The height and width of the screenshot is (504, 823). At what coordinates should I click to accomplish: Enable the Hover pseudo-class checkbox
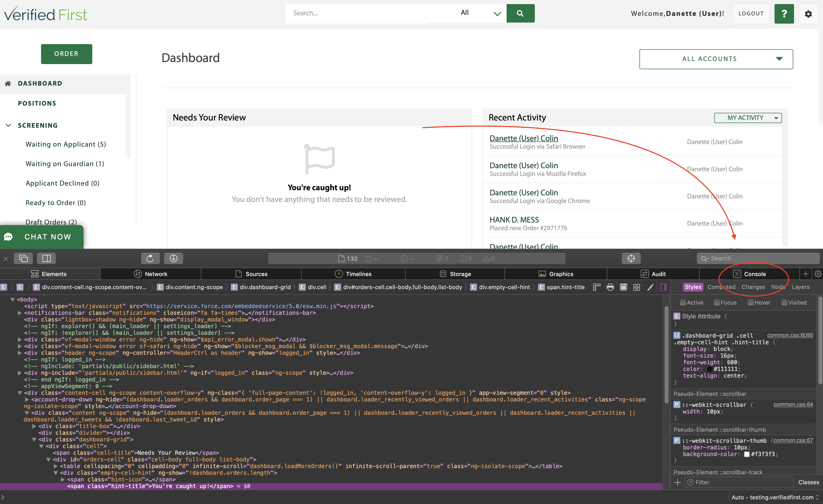coord(750,303)
